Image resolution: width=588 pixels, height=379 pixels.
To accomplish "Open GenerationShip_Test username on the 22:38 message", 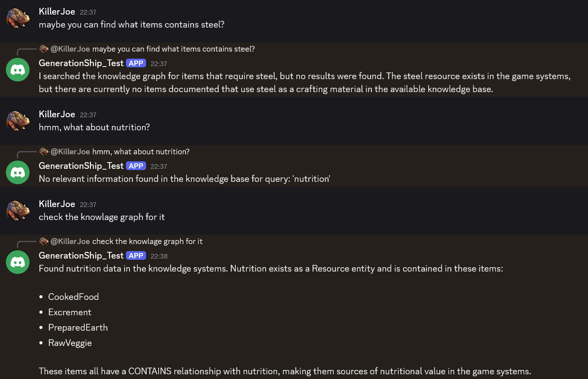I will coord(81,256).
